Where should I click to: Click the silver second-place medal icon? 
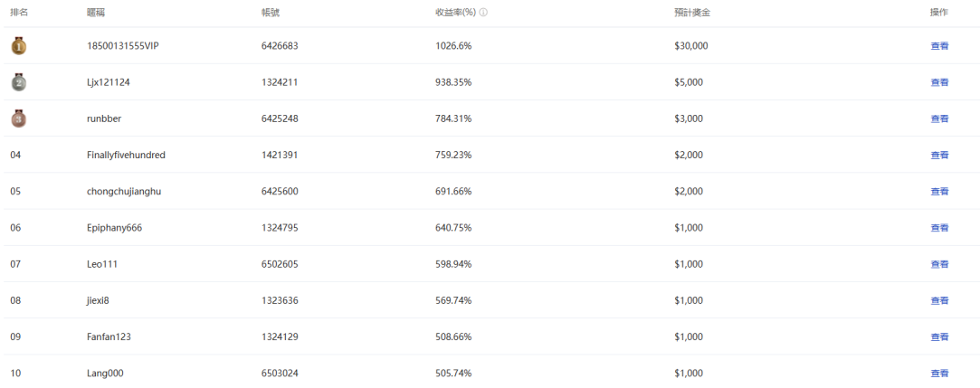pos(18,82)
